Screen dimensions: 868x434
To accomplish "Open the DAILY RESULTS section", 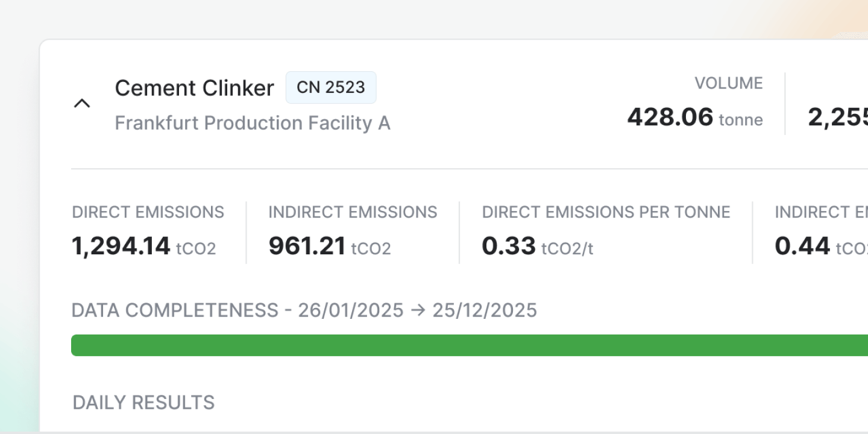I will [x=143, y=402].
